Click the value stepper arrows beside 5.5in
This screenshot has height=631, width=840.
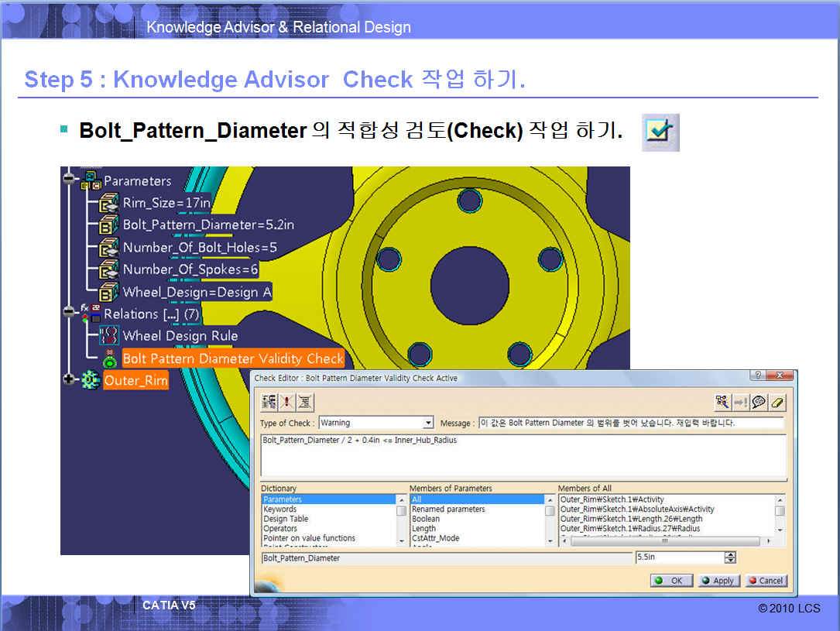click(x=729, y=557)
